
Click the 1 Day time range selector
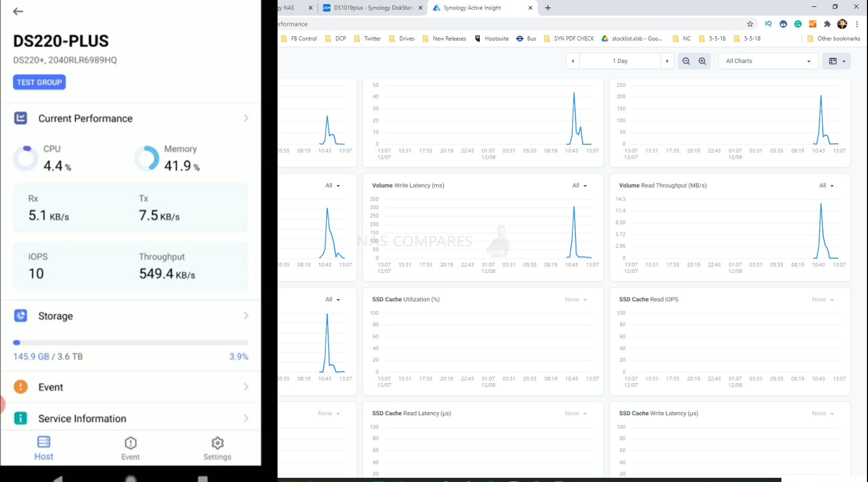620,61
